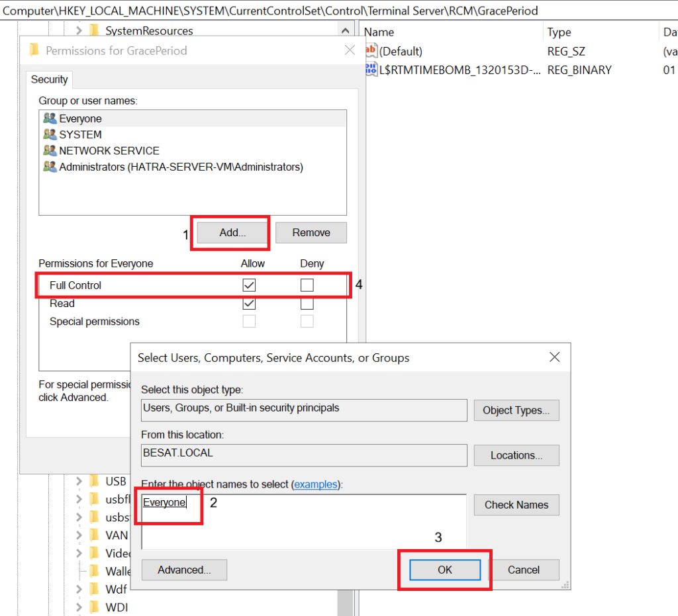Image resolution: width=678 pixels, height=616 pixels.
Task: Open the examples link
Action: coord(316,485)
